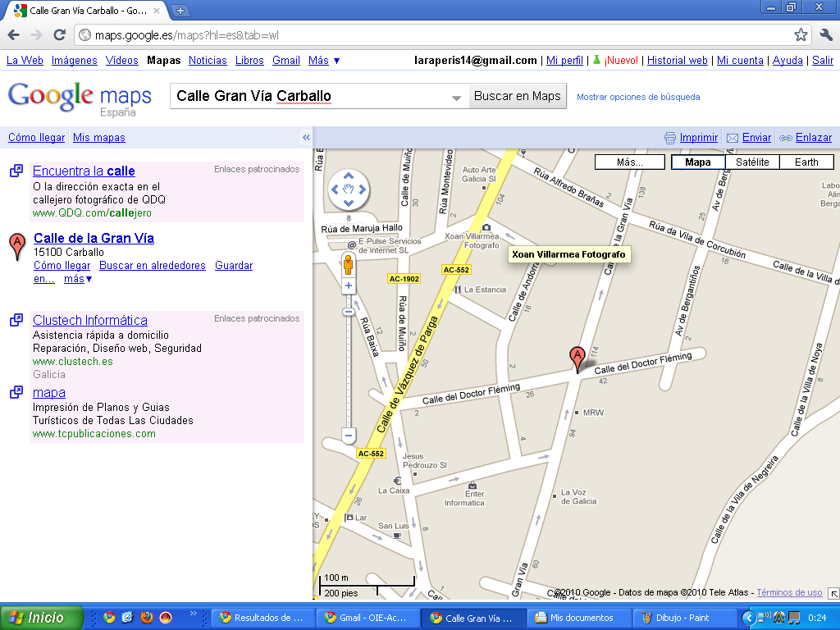Click the printer icon next to Imprimir
This screenshot has height=630, width=840.
click(x=669, y=138)
